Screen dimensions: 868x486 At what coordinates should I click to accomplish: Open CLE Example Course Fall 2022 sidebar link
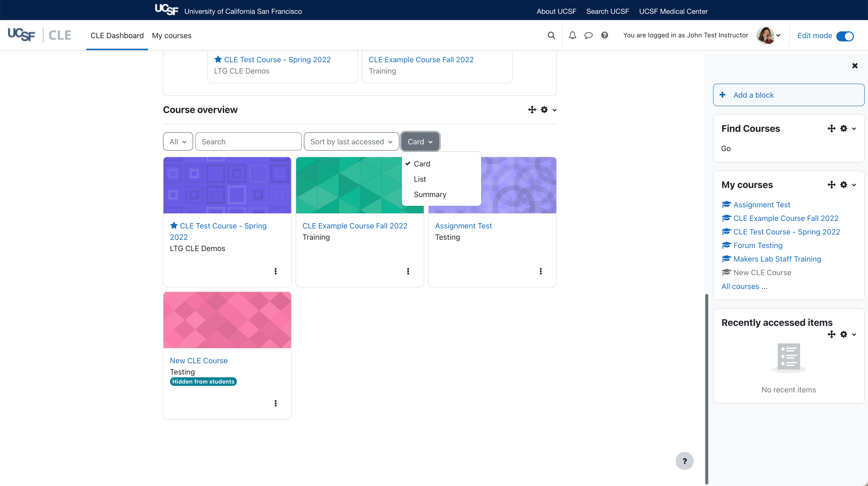(786, 218)
